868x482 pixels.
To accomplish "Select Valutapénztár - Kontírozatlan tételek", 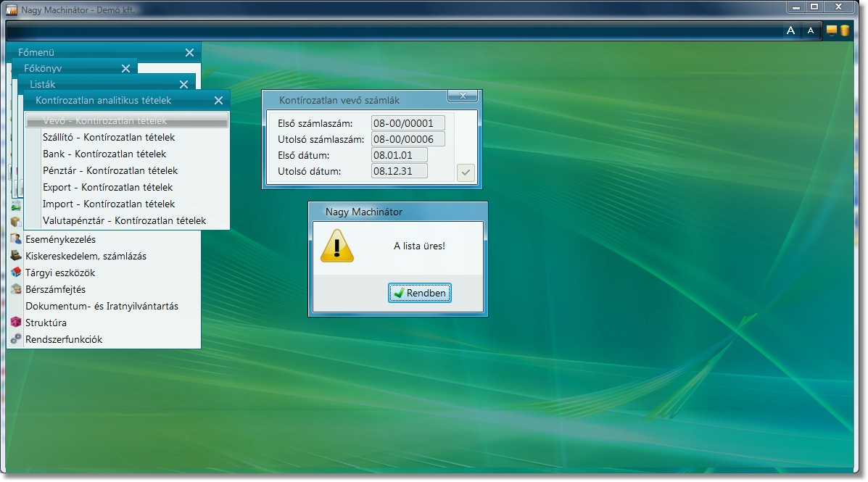I will [127, 220].
